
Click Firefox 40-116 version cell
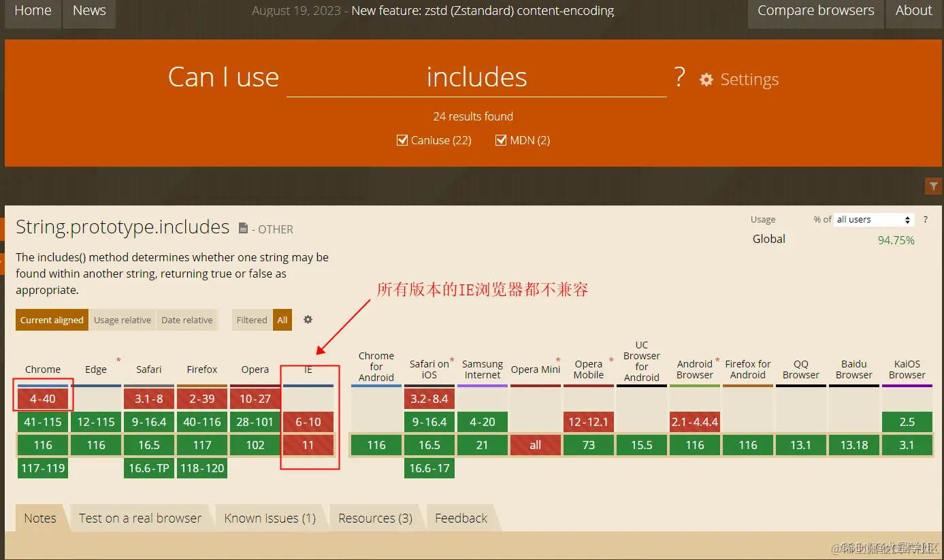[x=202, y=422]
